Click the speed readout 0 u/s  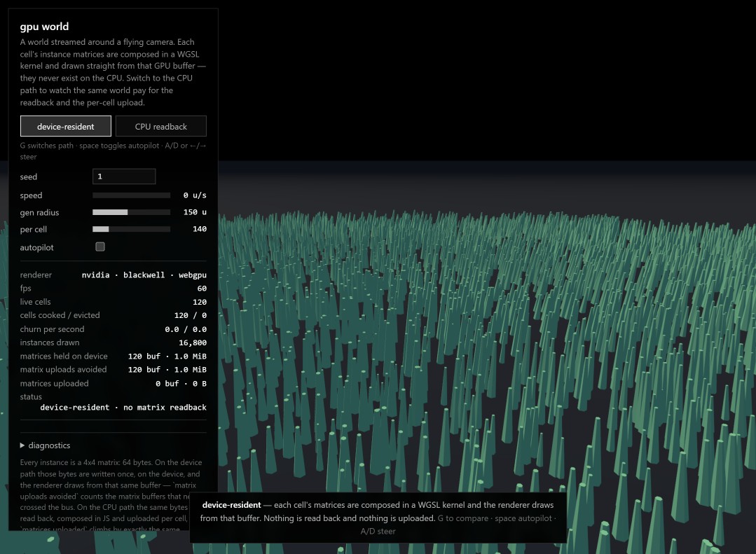tap(195, 195)
